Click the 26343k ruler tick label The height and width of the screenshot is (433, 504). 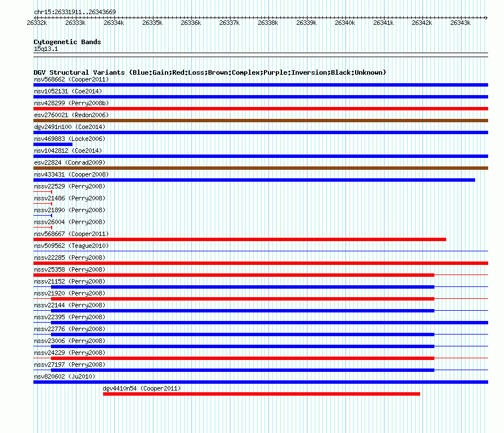(x=460, y=23)
